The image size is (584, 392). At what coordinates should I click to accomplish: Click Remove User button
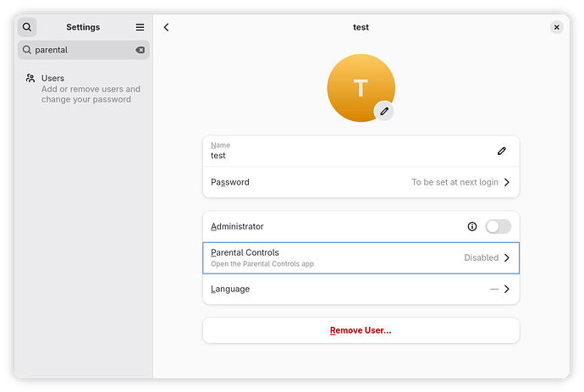pyautogui.click(x=361, y=330)
